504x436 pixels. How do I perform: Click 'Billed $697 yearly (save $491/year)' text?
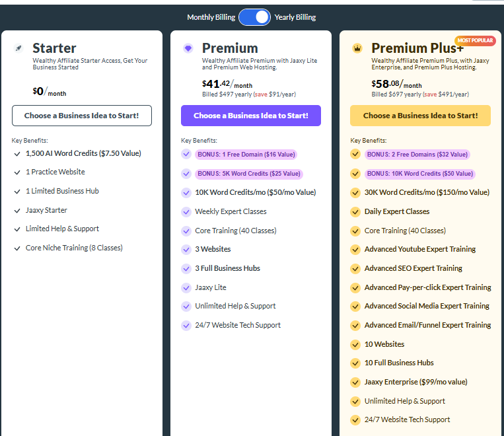click(x=420, y=94)
